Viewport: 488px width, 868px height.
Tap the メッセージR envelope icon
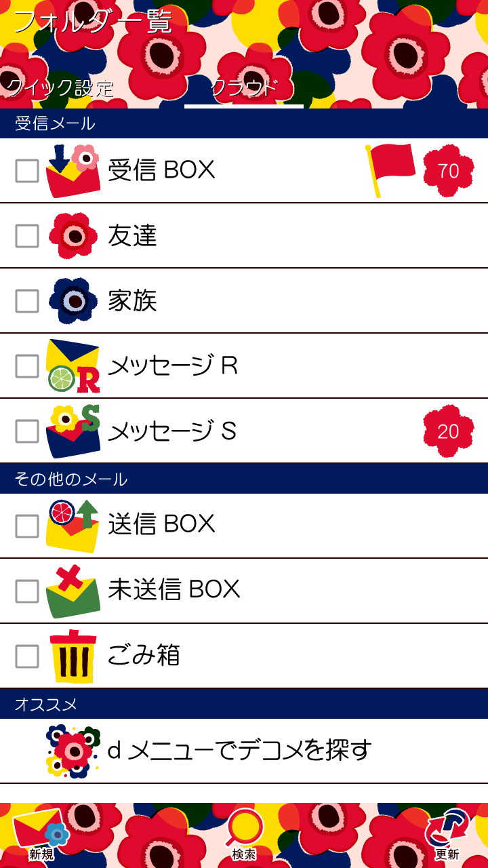tap(73, 366)
